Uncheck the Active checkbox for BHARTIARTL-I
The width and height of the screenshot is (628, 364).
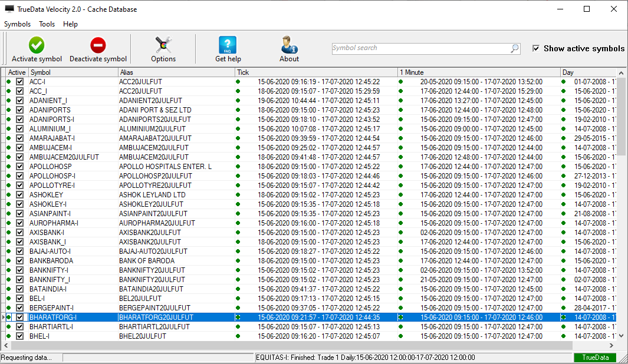19,327
